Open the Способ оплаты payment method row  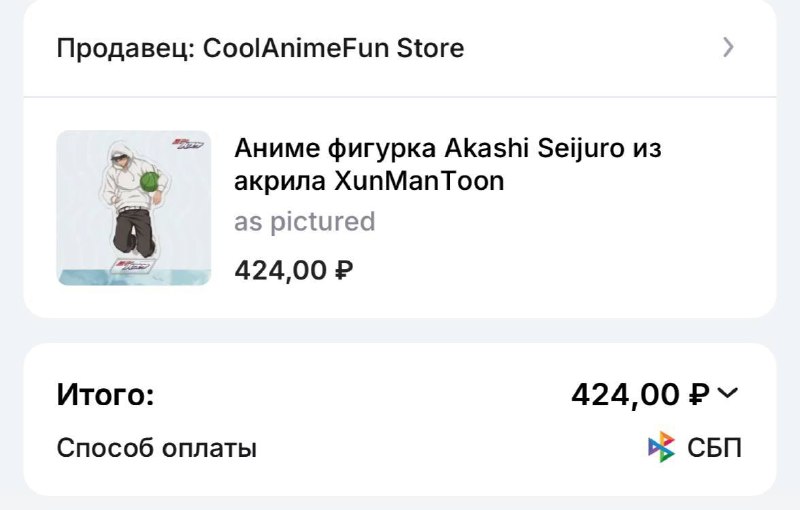(399, 448)
